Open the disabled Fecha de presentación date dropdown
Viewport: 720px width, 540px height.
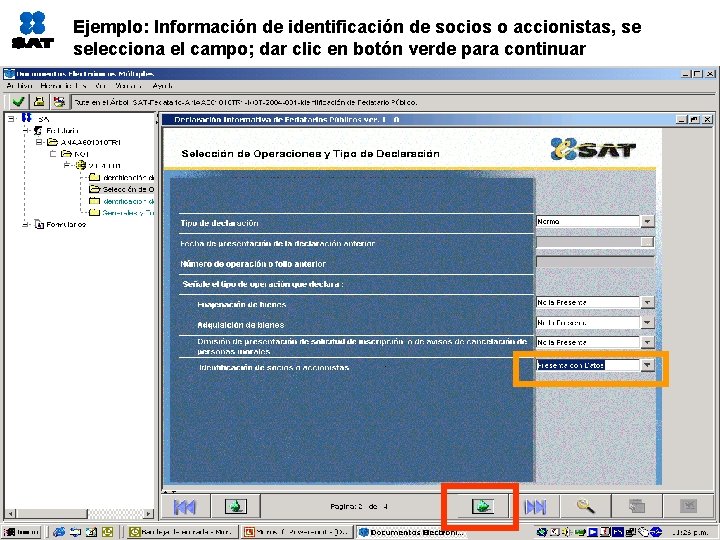(647, 242)
